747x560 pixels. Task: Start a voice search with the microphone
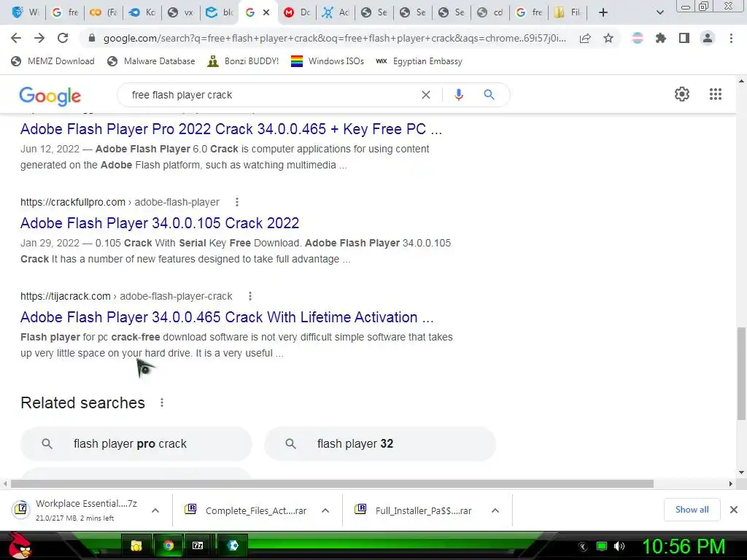[x=459, y=95]
